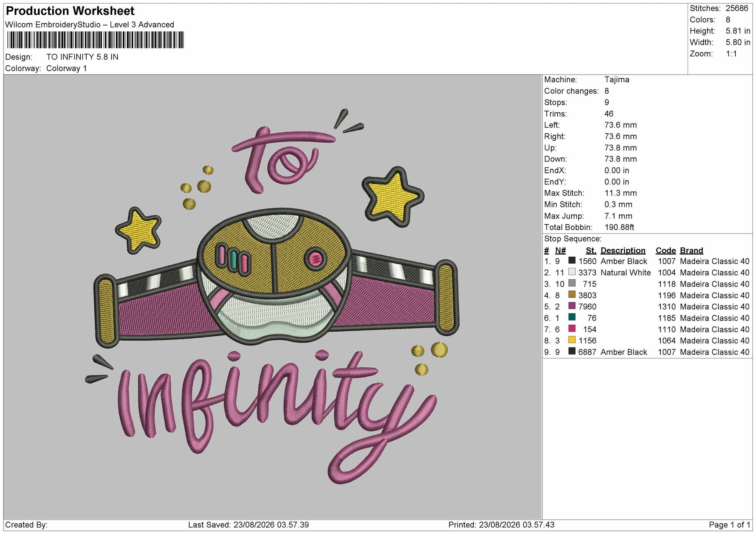Click the stitch count 3803 in stop 4
Viewport: 756px width, 534px height.
tap(587, 296)
